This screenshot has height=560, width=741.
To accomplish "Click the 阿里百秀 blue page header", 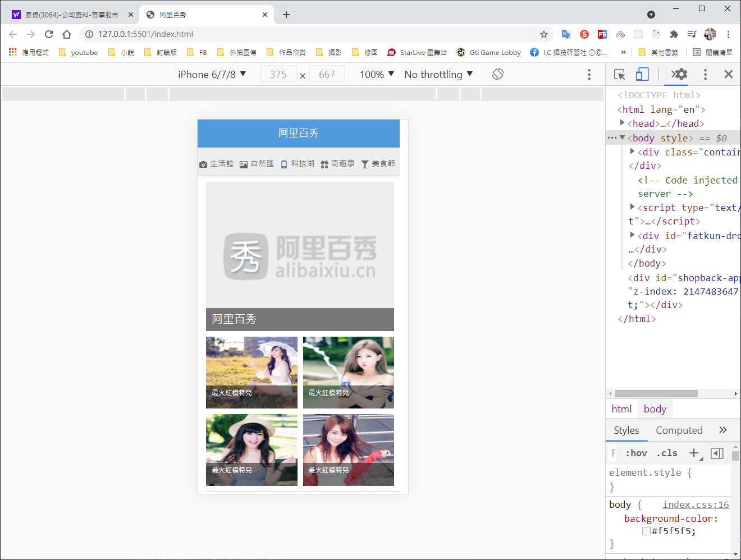I will click(299, 134).
